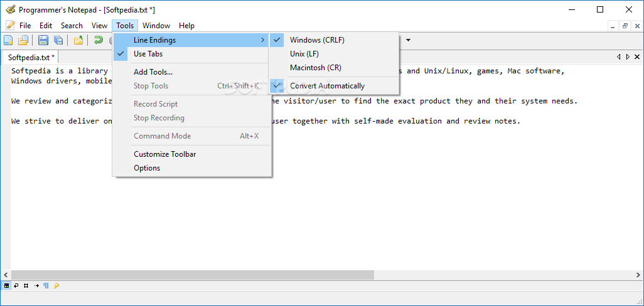
Task: Close the Softpedia.txt document tab with X
Action: click(637, 57)
